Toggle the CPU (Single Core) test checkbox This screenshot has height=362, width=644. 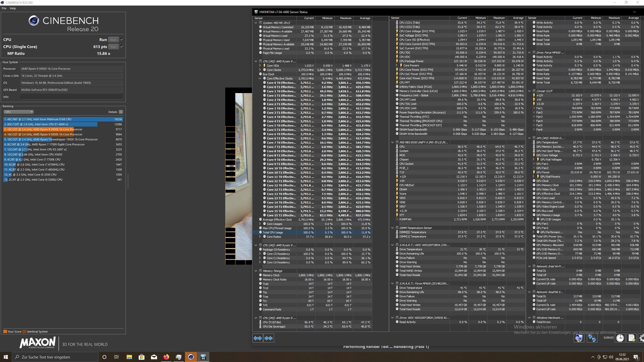pos(122,47)
